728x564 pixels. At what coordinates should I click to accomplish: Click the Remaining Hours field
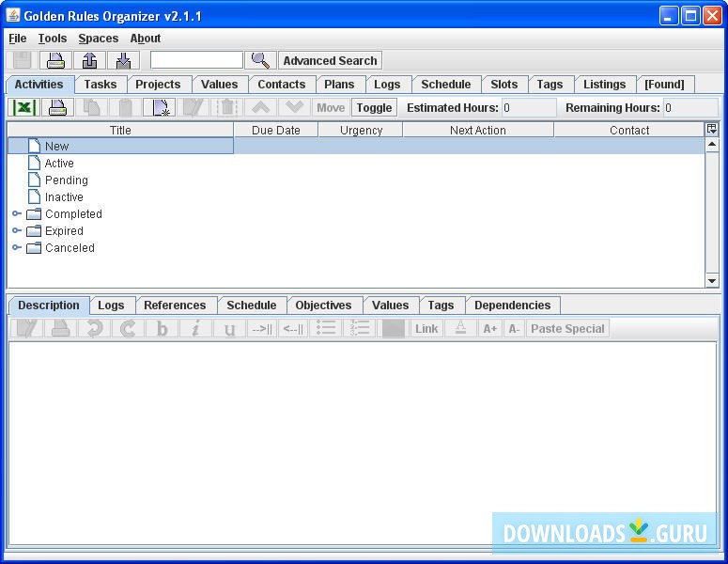coord(690,108)
